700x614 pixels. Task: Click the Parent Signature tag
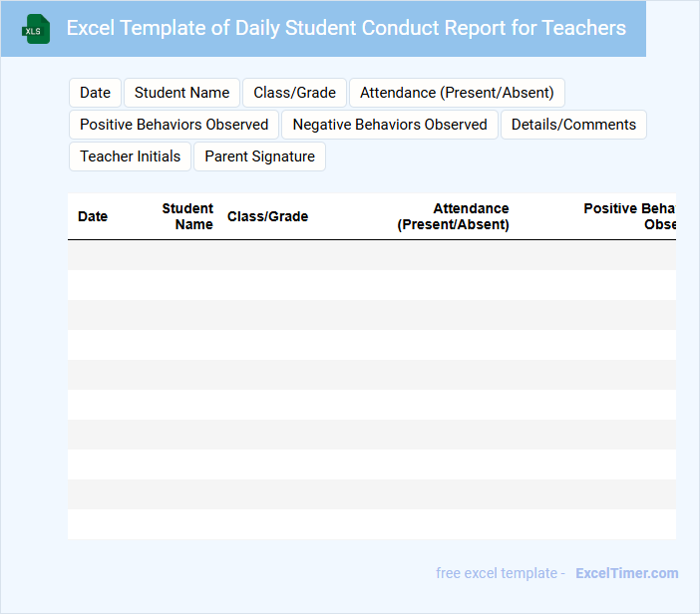click(259, 156)
